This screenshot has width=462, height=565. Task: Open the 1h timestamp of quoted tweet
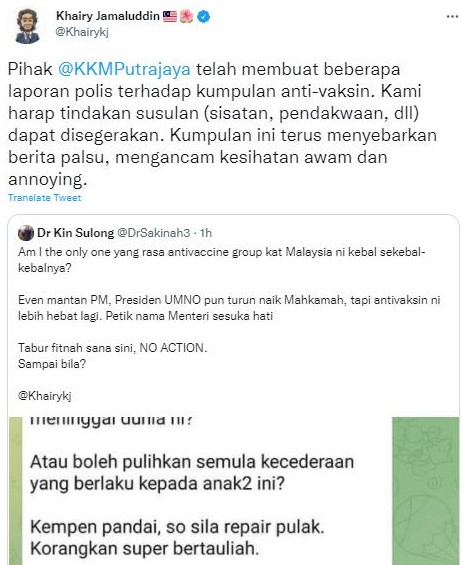tap(206, 233)
